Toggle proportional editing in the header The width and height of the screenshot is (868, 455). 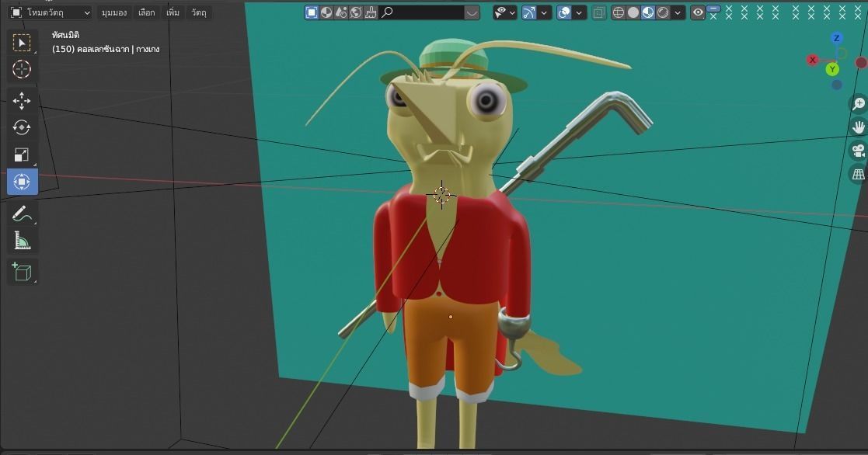[563, 12]
